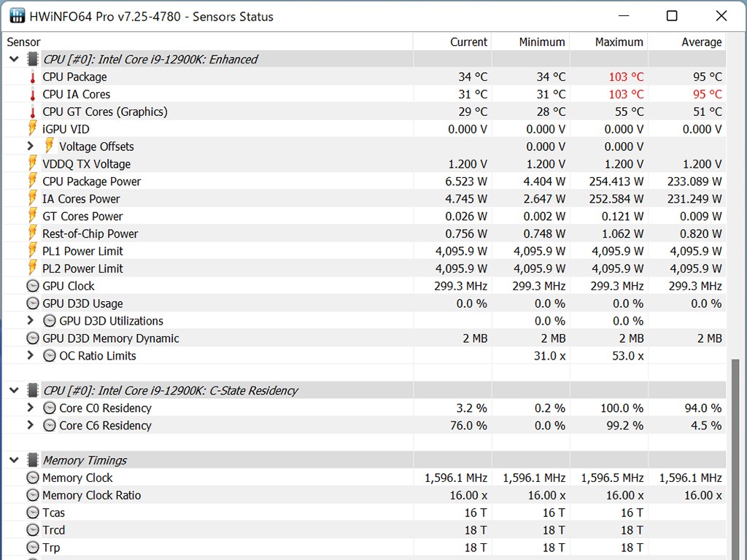The height and width of the screenshot is (560, 747).
Task: Click the chip icon beside Memory Timings
Action: point(32,460)
